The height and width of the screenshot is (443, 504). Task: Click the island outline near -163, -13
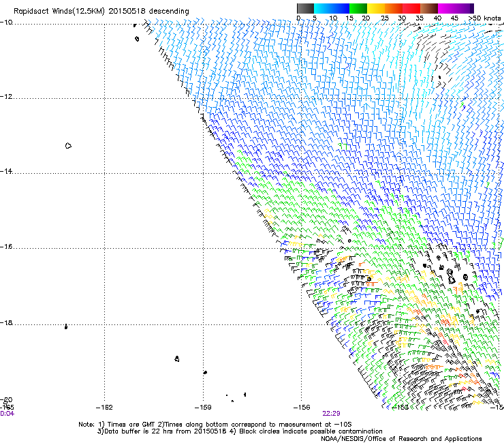pos(68,146)
